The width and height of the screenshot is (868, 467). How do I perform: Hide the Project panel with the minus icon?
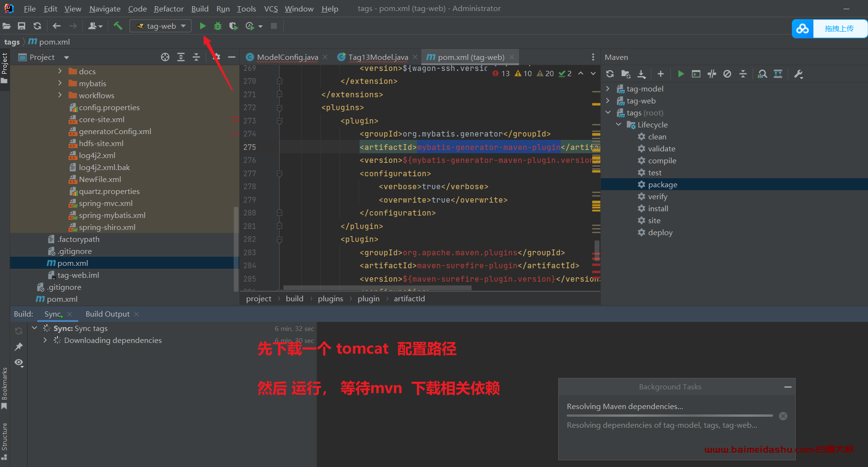coord(232,57)
